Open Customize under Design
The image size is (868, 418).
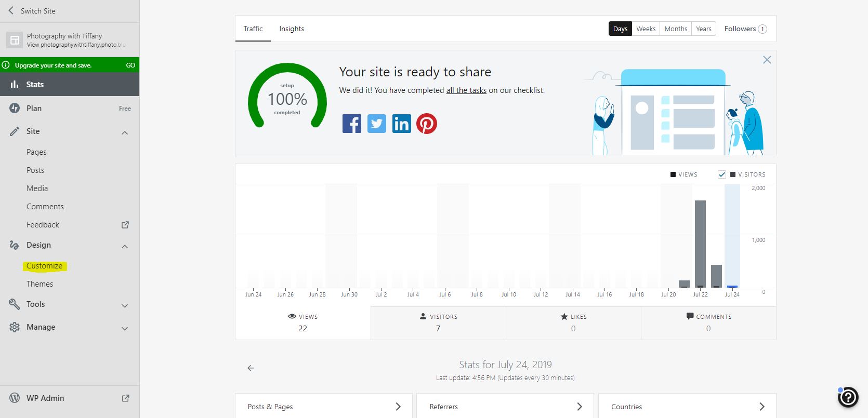(44, 266)
